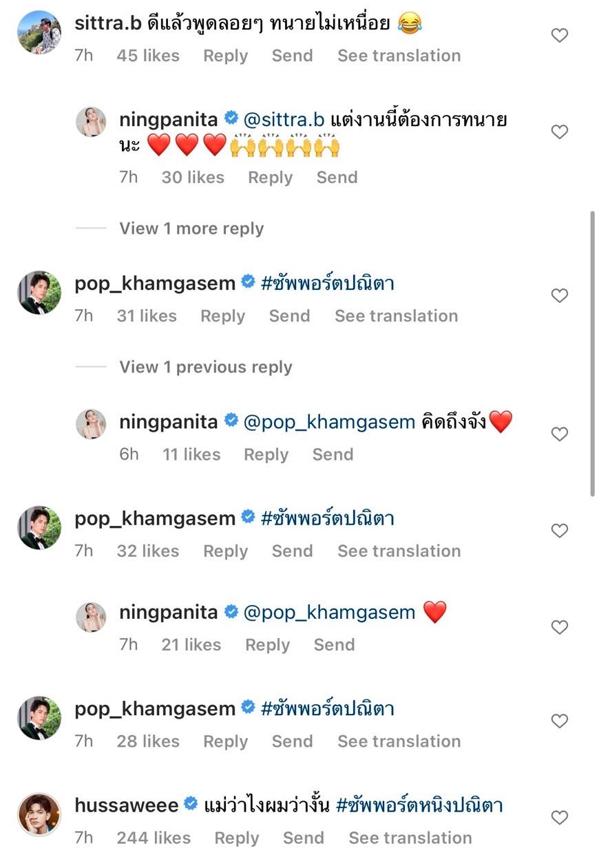Like ningpanita's reply to sittra.b
Screen dimensions: 599x868
pyautogui.click(x=560, y=132)
